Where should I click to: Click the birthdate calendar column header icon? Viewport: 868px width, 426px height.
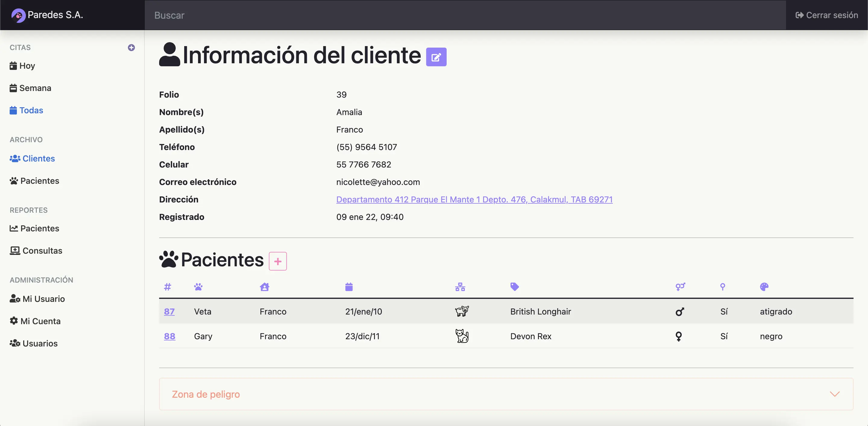349,287
